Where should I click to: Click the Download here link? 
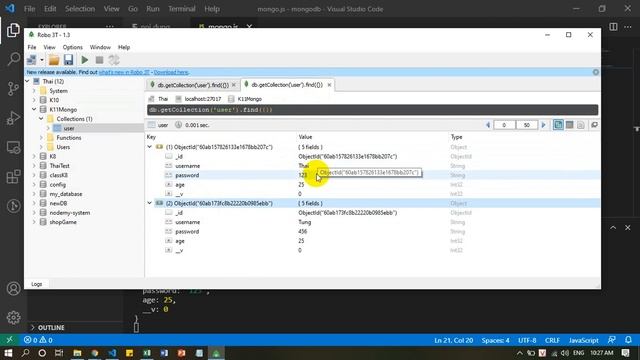point(171,72)
